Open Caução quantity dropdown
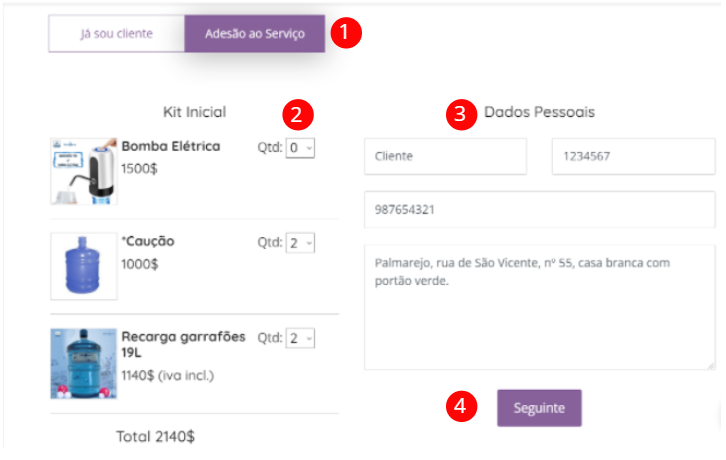Viewport: 726px width, 460px height. tap(300, 243)
